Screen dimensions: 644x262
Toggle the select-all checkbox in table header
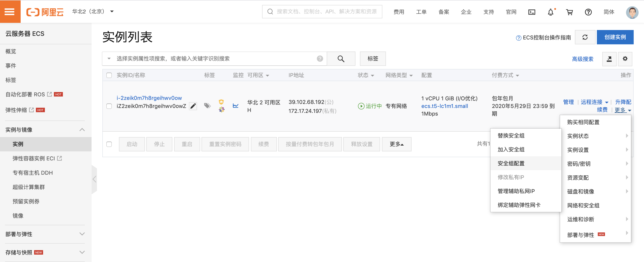(x=109, y=75)
